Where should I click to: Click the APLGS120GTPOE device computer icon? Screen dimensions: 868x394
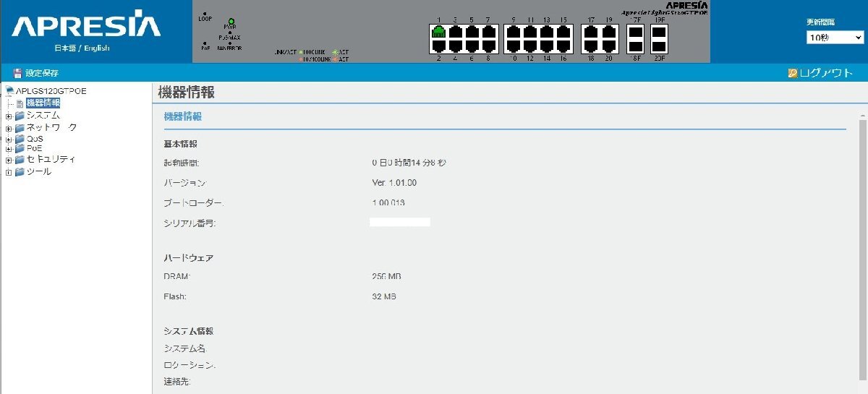pyautogui.click(x=9, y=91)
